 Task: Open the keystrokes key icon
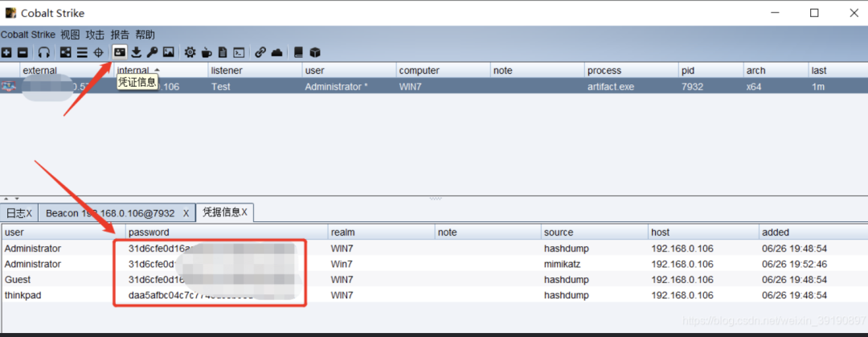152,52
